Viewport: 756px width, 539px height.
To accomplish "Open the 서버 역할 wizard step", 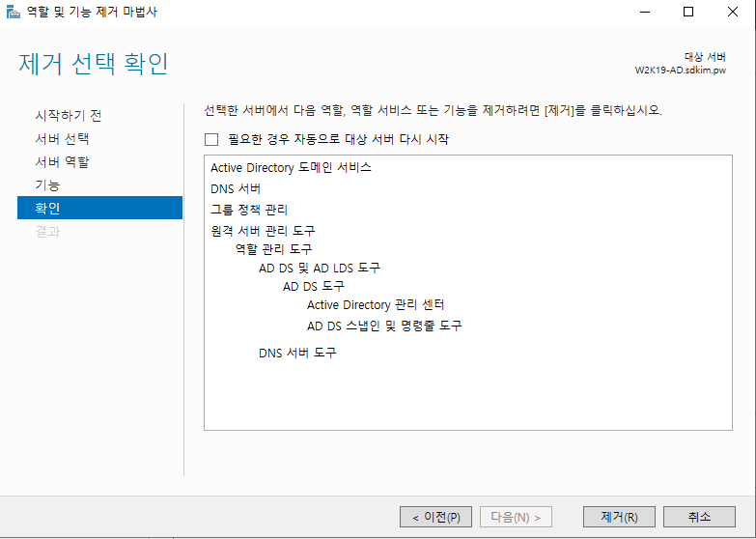I will (62, 162).
